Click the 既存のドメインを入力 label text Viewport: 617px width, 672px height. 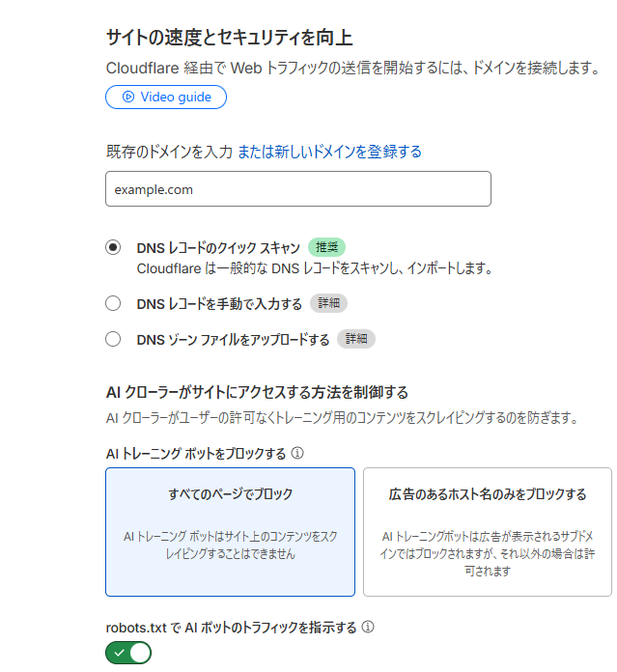point(169,152)
